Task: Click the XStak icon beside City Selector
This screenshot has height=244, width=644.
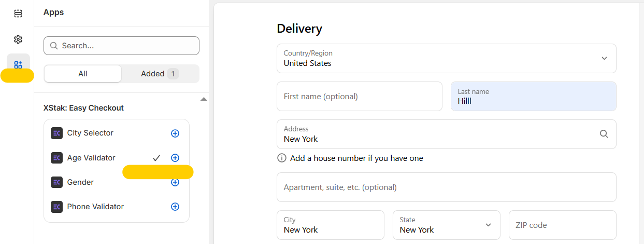Action: click(56, 133)
